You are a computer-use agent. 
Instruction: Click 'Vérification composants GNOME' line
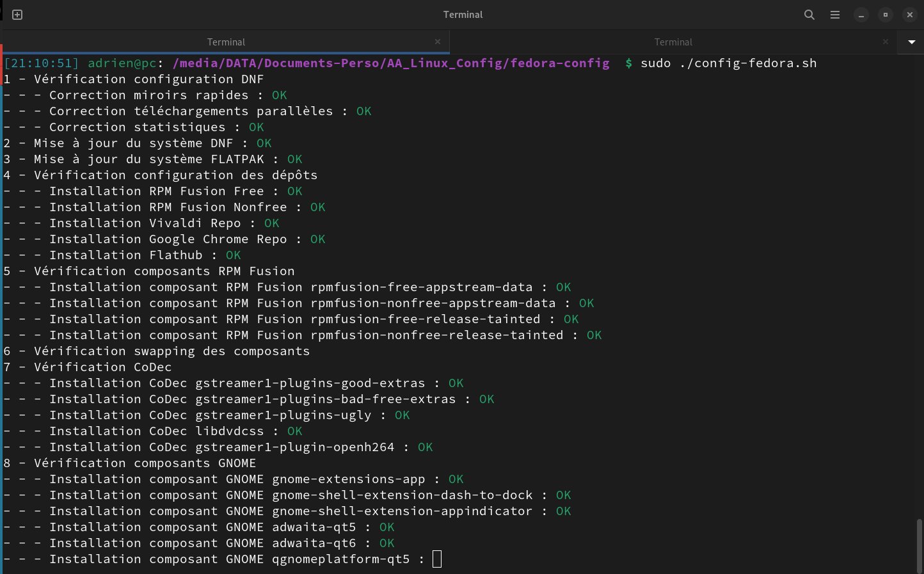coord(130,463)
